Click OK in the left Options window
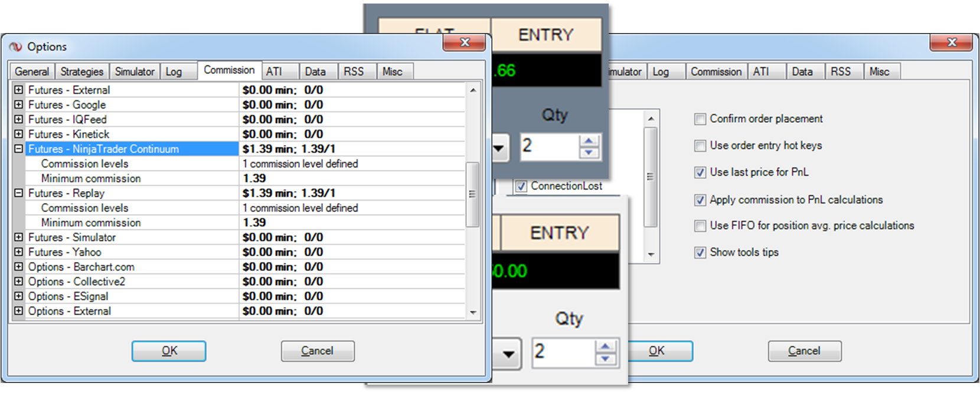The height and width of the screenshot is (393, 980). (x=169, y=351)
